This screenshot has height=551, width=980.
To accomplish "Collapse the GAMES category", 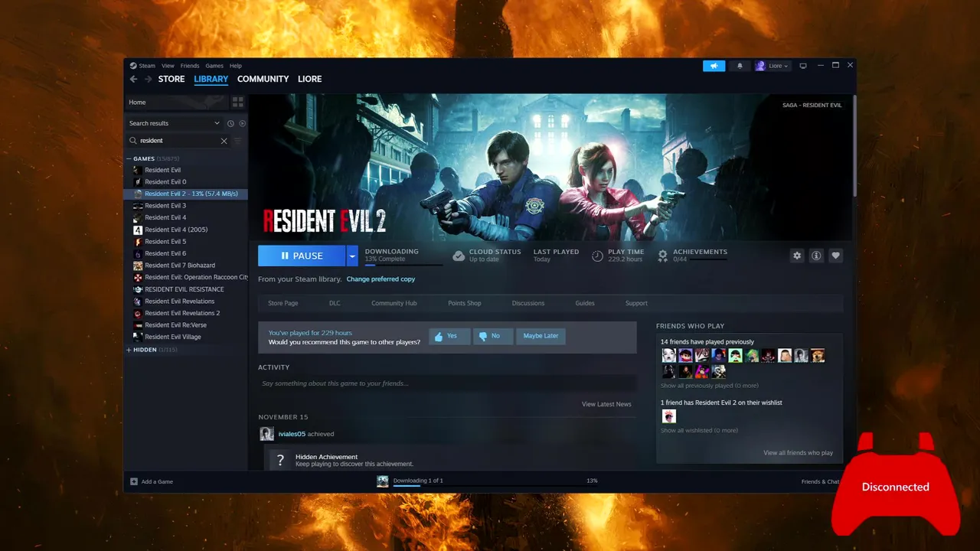I will [129, 159].
